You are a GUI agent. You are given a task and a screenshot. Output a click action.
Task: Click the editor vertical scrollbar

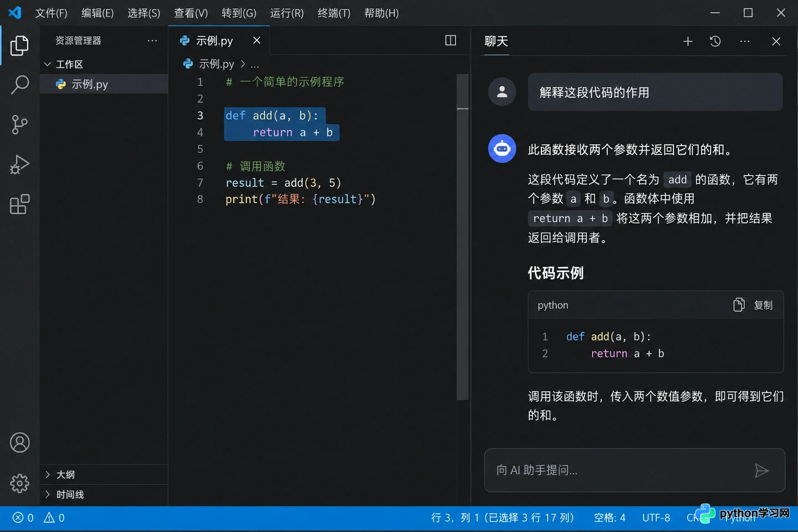463,238
